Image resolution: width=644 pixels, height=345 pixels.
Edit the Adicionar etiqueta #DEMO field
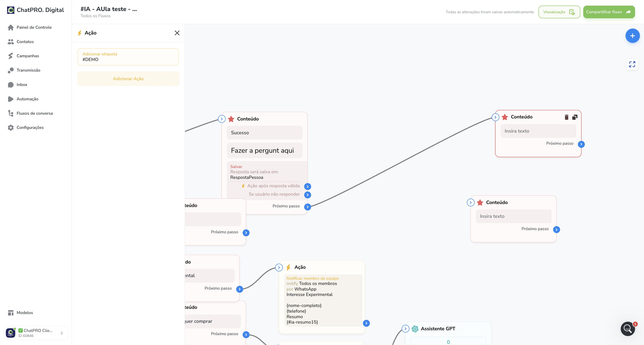[128, 57]
